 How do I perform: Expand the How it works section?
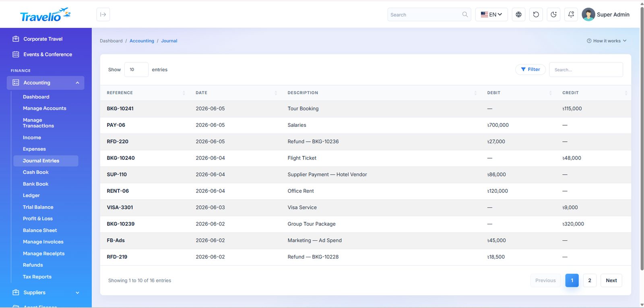point(607,41)
